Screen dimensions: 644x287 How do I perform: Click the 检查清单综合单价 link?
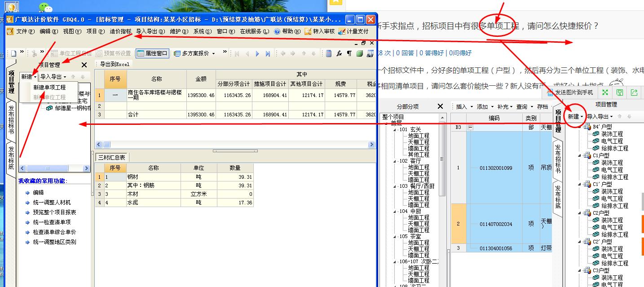tap(54, 232)
